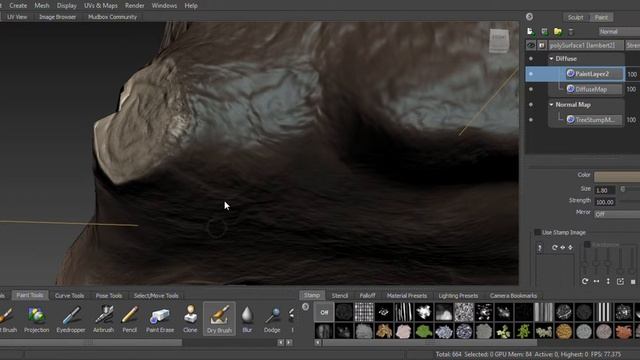Switch to the Falloff tab
The width and height of the screenshot is (640, 360).
[367, 296]
